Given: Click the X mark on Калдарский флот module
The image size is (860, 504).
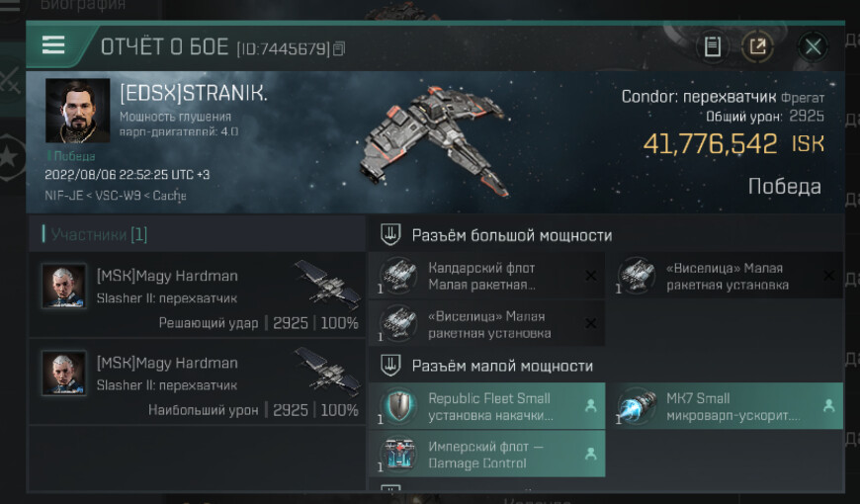Looking at the screenshot, I should click(x=591, y=276).
